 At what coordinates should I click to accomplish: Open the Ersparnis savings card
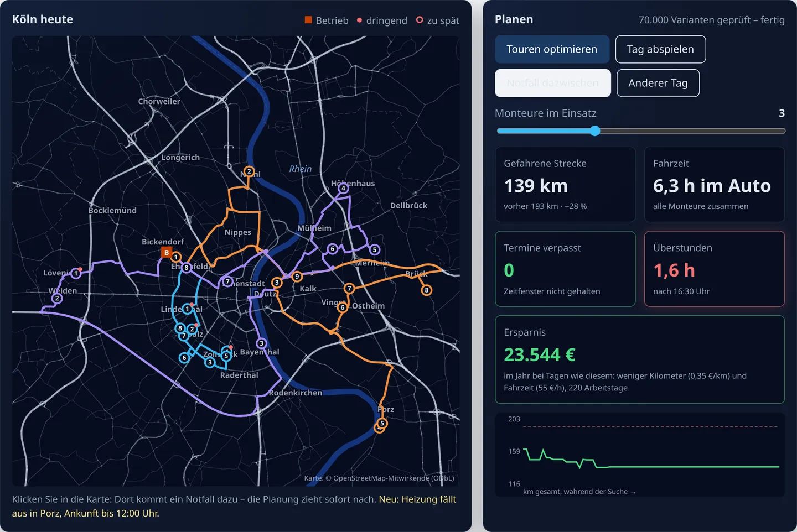[x=640, y=359]
